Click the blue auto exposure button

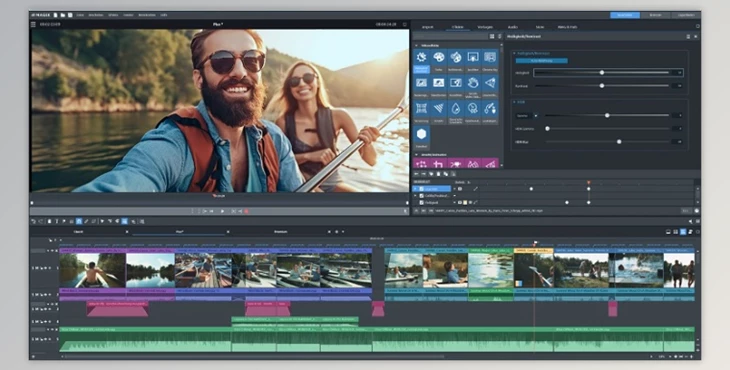(541, 61)
